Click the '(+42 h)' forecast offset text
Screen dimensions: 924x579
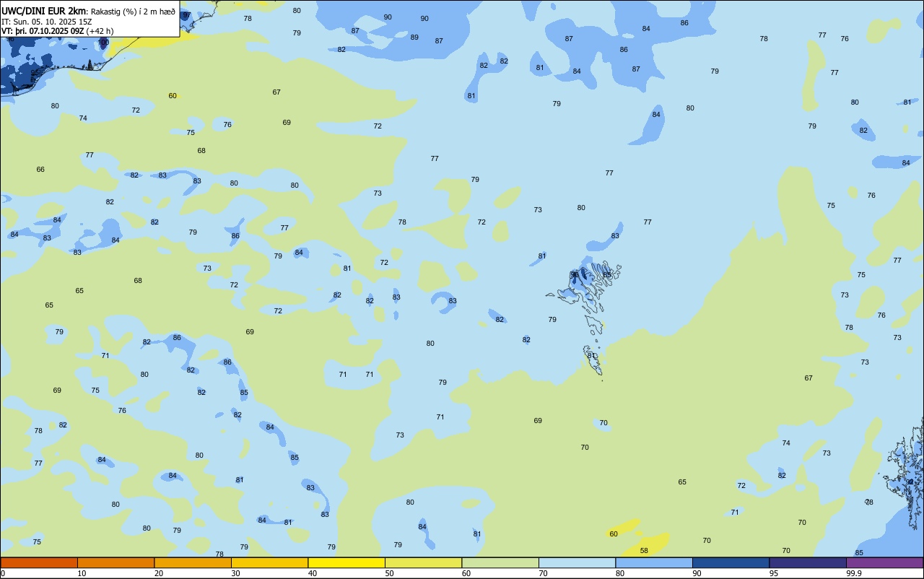100,31
